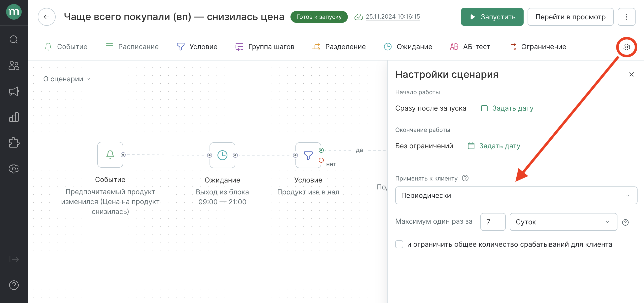The width and height of the screenshot is (644, 303).
Task: Add a Событие step from the toolbar
Action: [66, 47]
